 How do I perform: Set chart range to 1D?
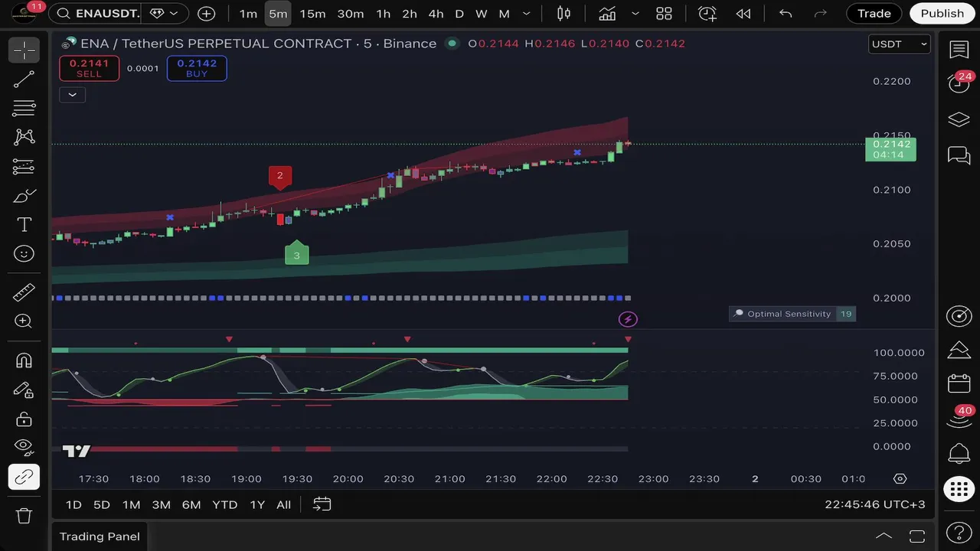(x=73, y=504)
